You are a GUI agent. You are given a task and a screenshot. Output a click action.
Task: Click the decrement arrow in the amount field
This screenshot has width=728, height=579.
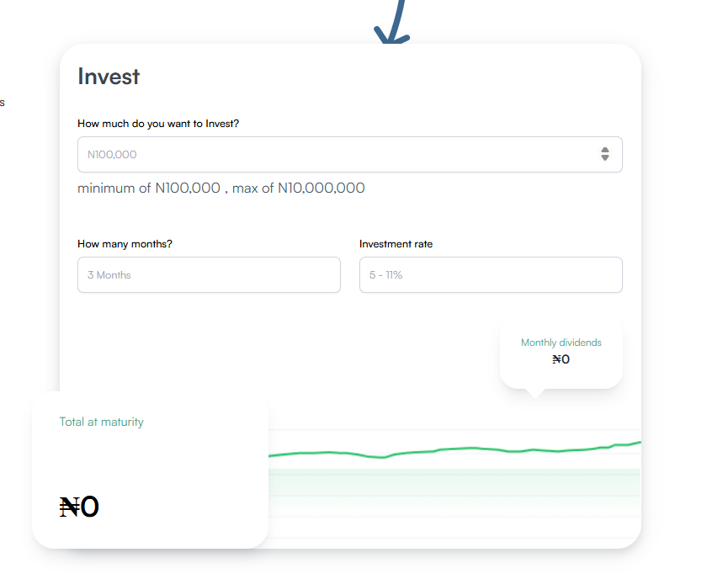(x=604, y=158)
